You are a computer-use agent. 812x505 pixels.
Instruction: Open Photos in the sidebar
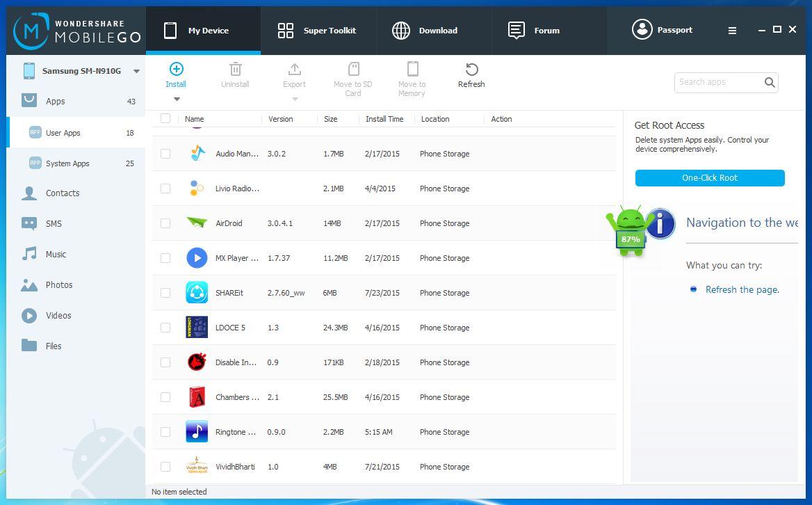[x=76, y=285]
